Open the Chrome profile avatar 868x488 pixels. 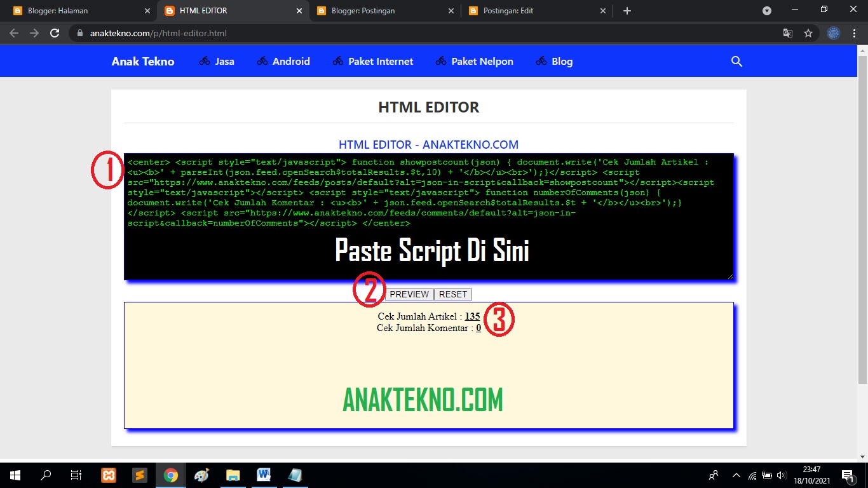(x=834, y=33)
